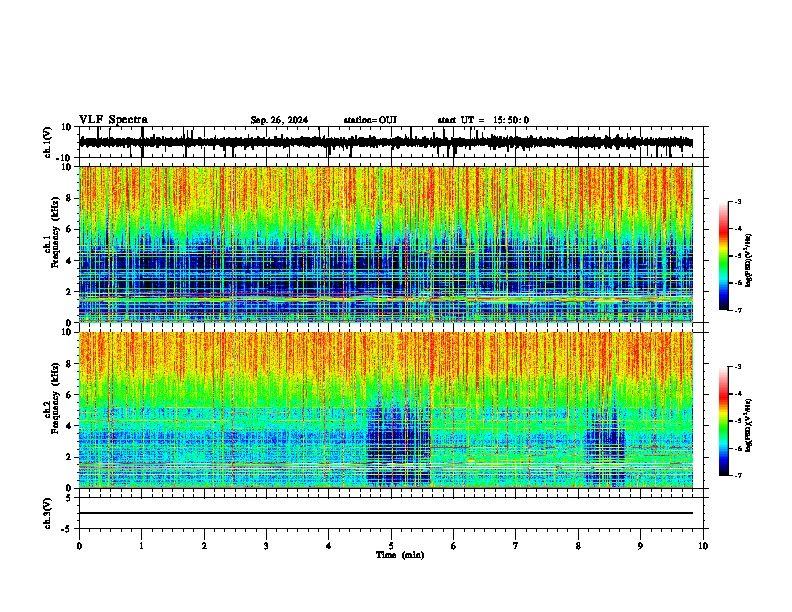Screen dimensions: 792x612
Task: Click the "VLF Spectra" plot title
Action: coord(113,120)
